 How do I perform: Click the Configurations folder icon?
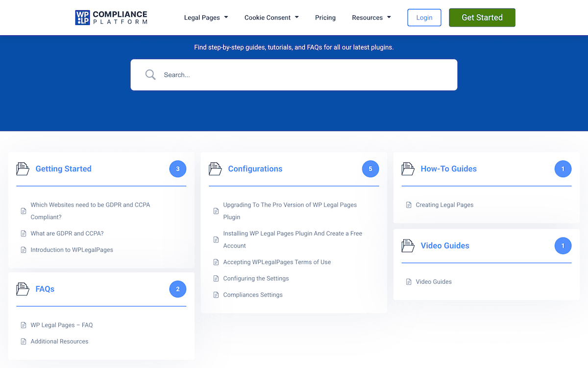215,169
